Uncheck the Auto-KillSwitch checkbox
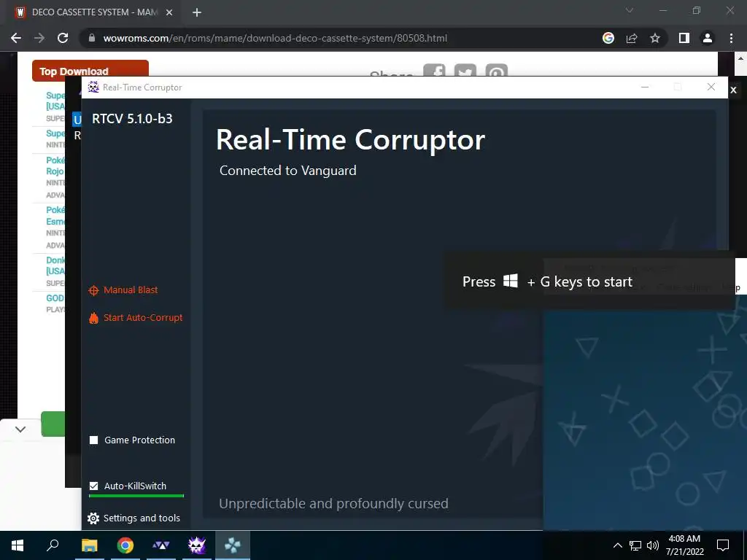This screenshot has height=560, width=747. point(94,486)
